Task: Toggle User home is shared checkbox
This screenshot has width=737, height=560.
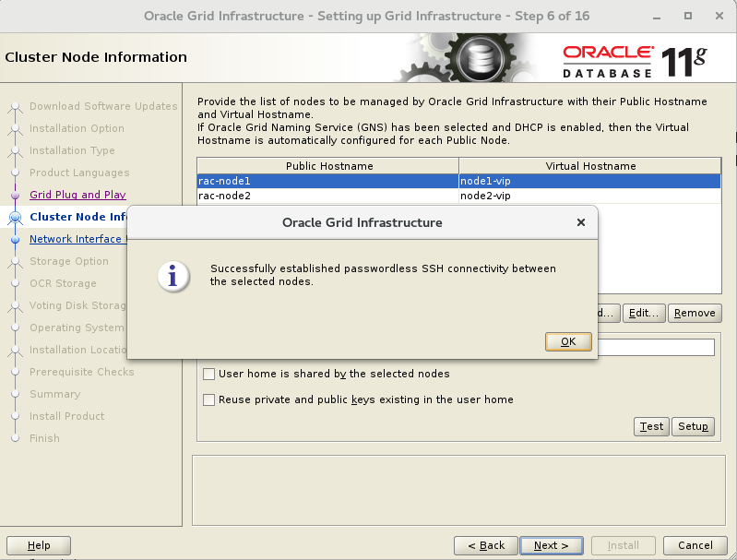Action: click(208, 374)
